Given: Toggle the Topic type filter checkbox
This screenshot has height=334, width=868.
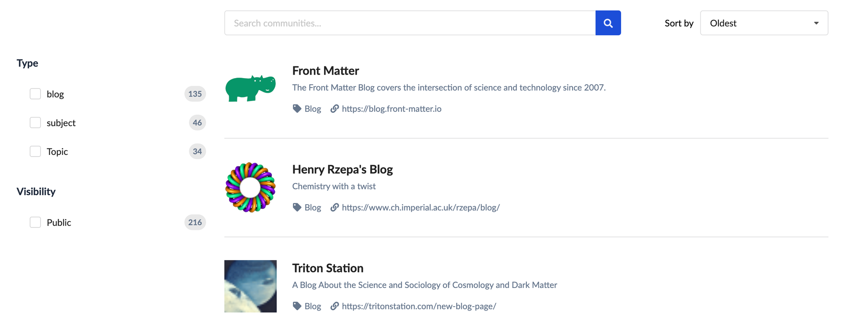Looking at the screenshot, I should [x=35, y=151].
